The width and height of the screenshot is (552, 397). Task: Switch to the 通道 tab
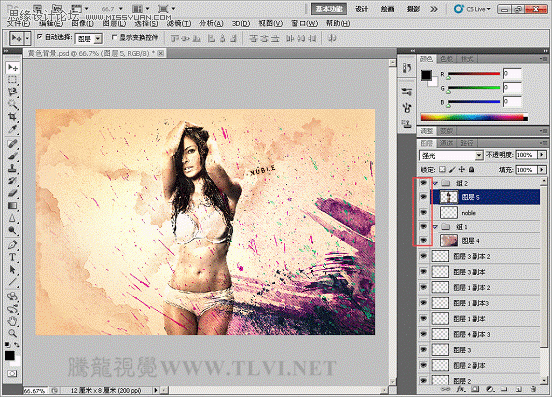coord(447,143)
